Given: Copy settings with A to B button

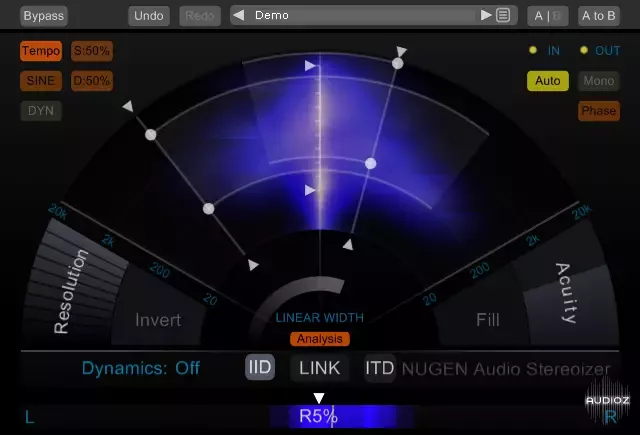Looking at the screenshot, I should pyautogui.click(x=598, y=16).
